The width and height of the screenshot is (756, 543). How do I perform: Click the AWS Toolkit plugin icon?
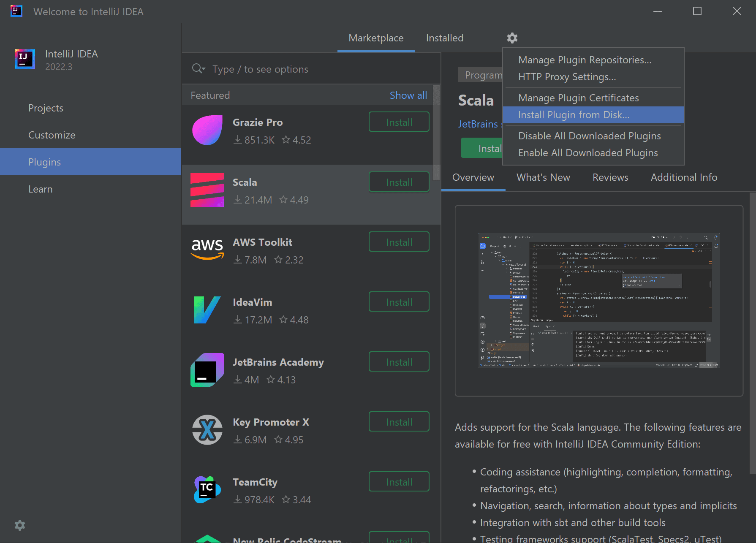click(x=207, y=250)
